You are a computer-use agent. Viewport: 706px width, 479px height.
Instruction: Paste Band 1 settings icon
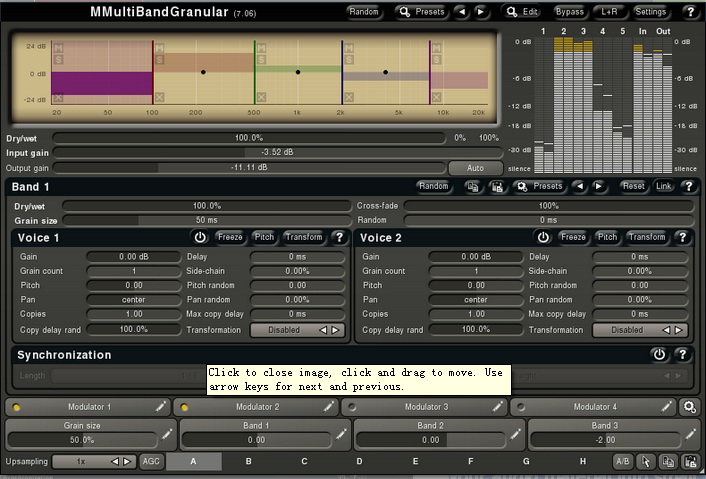497,187
